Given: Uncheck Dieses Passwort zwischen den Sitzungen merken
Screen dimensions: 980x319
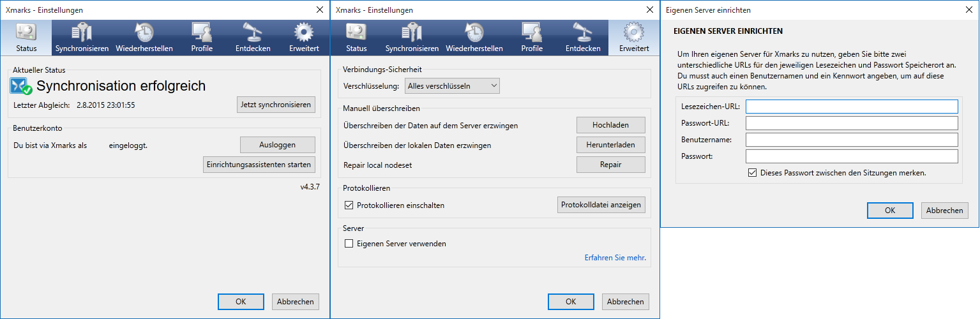Looking at the screenshot, I should point(752,172).
